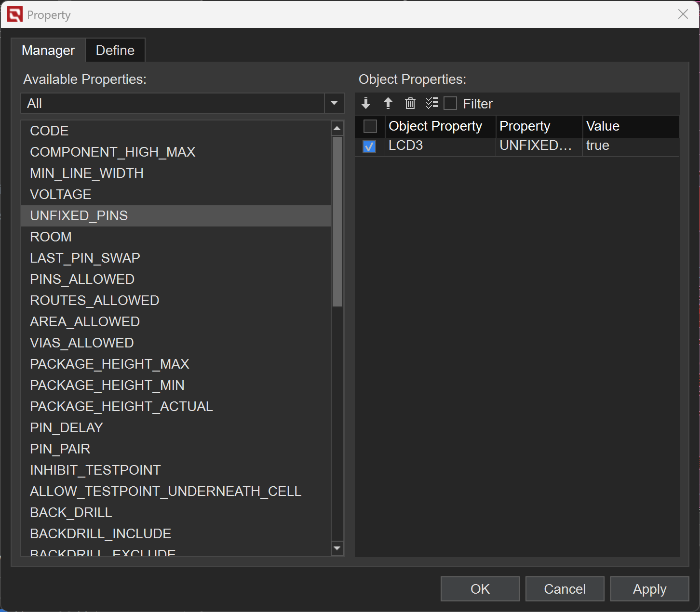Click the Apply button
The height and width of the screenshot is (612, 700).
649,589
